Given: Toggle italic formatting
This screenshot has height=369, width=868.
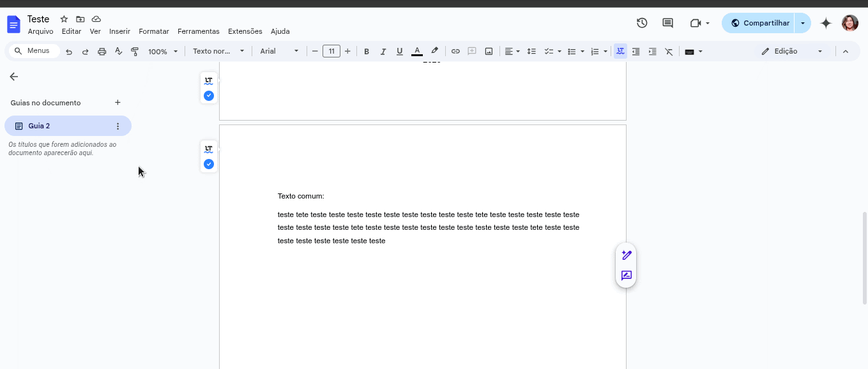Looking at the screenshot, I should point(383,51).
